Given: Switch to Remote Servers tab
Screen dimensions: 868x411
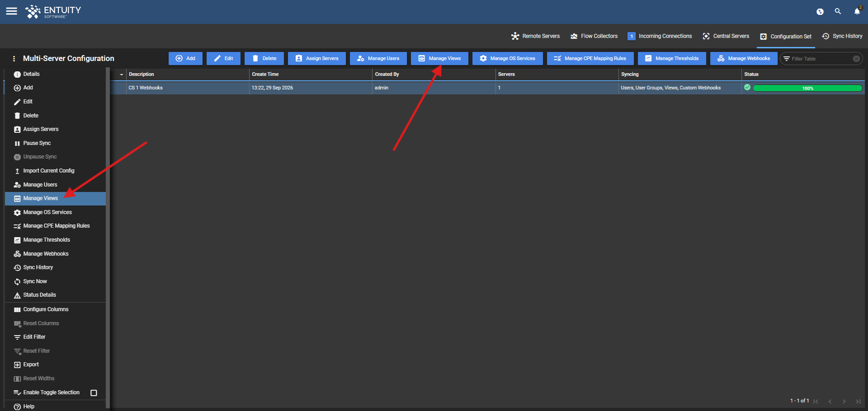Looking at the screenshot, I should tap(536, 36).
